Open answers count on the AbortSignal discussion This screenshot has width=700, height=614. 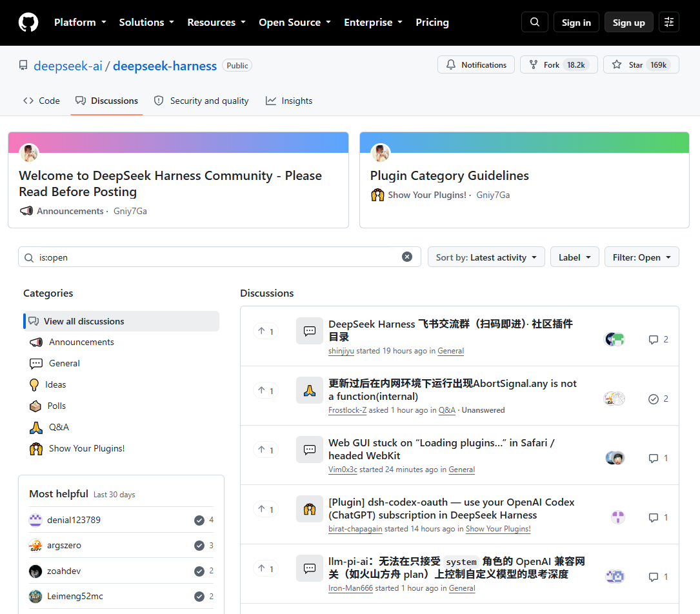pyautogui.click(x=659, y=399)
